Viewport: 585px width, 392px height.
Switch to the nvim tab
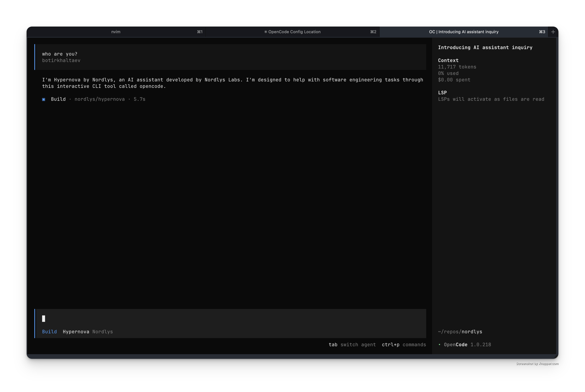[x=116, y=32]
